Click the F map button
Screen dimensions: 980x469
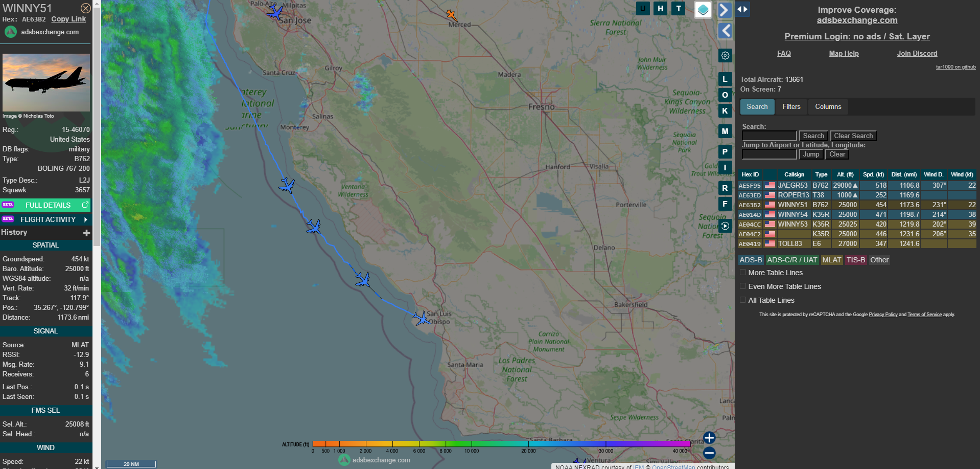pyautogui.click(x=725, y=204)
